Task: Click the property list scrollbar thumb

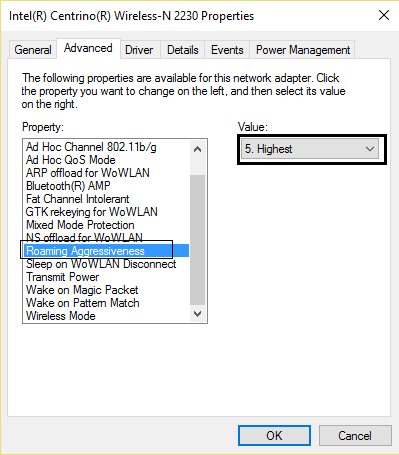Action: pos(197,240)
